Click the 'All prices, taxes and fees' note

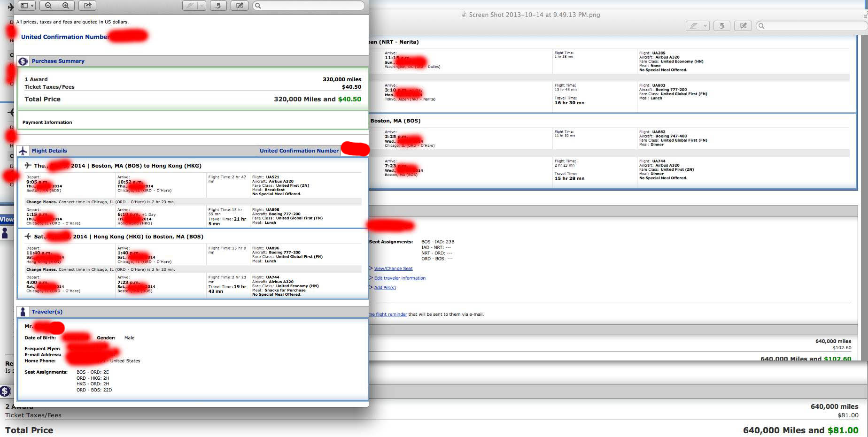(x=72, y=22)
